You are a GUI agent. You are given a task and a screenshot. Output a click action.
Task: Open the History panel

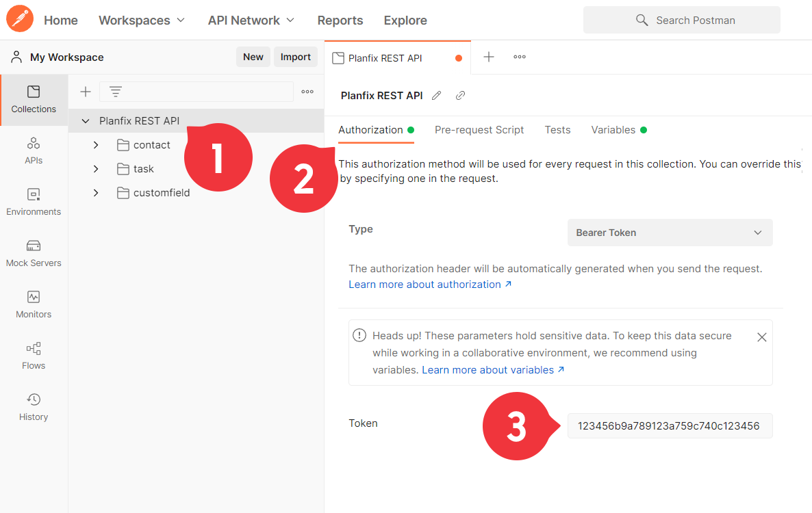[x=34, y=406]
